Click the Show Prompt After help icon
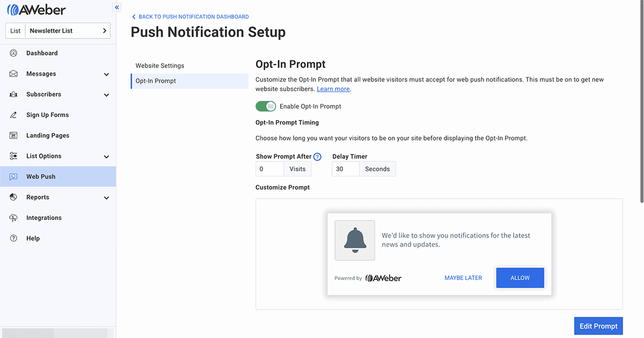Screen dimensions: 644x338 click(x=317, y=157)
